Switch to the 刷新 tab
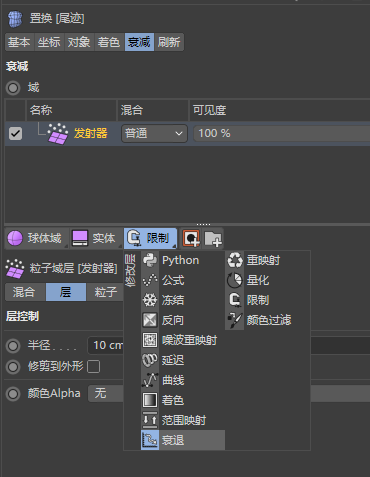370x477 pixels. click(x=169, y=42)
